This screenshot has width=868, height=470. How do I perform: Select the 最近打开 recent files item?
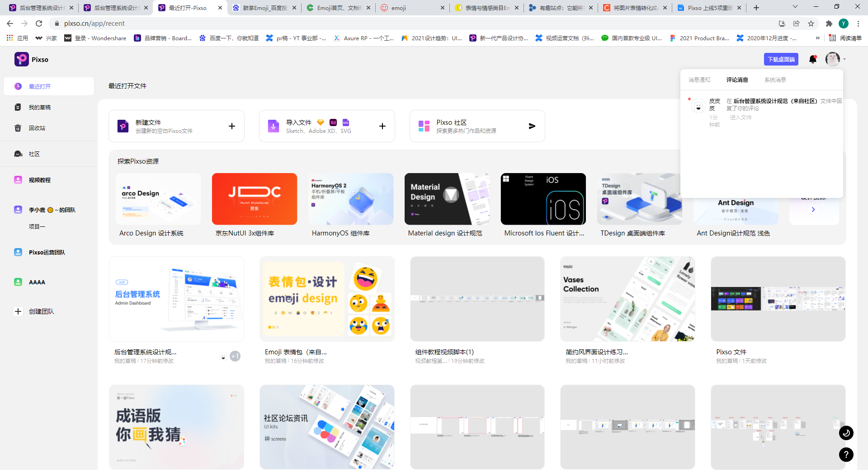pyautogui.click(x=49, y=86)
